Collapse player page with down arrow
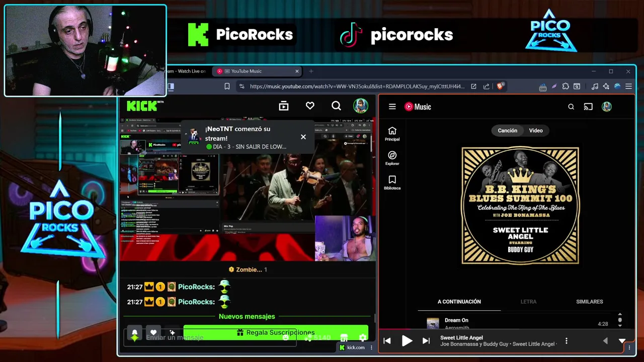The image size is (644, 362). [622, 341]
